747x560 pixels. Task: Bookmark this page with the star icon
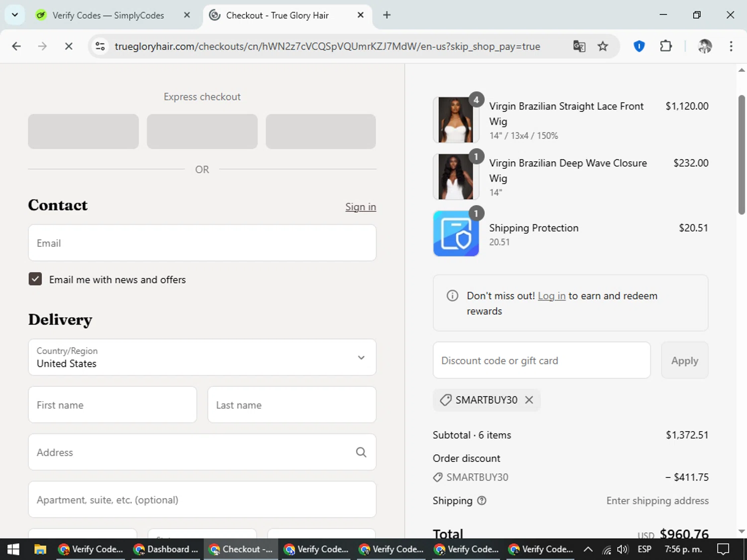click(x=603, y=46)
